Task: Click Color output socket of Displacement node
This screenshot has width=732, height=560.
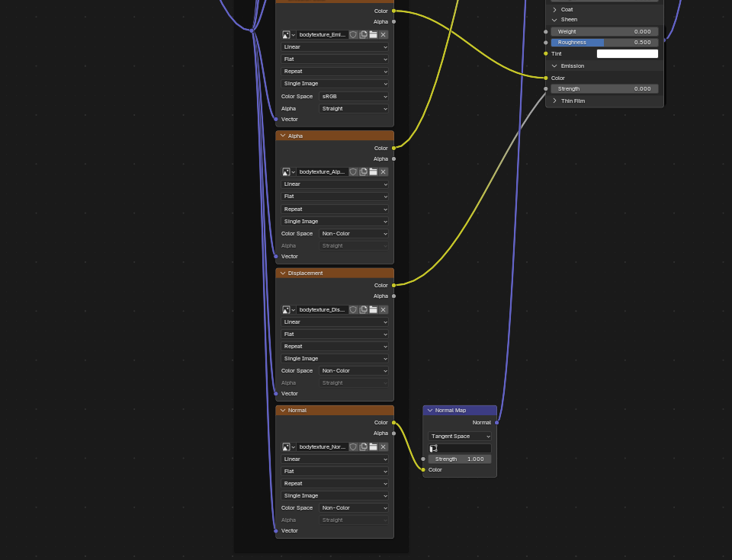Action: (394, 285)
